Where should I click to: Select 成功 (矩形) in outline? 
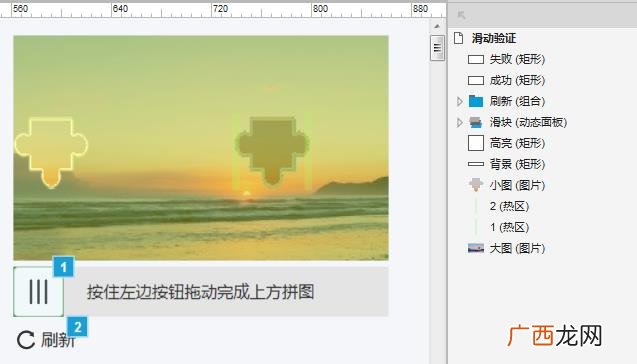517,80
